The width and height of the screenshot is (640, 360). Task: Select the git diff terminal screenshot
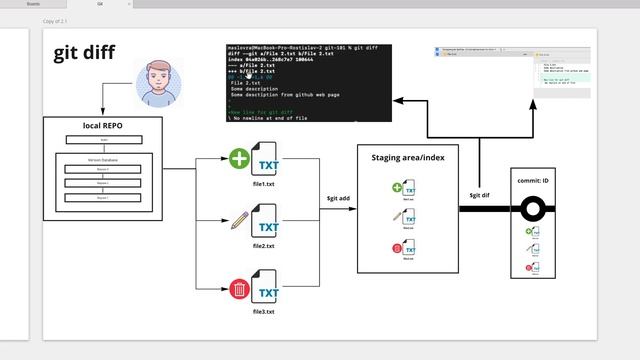pos(309,83)
